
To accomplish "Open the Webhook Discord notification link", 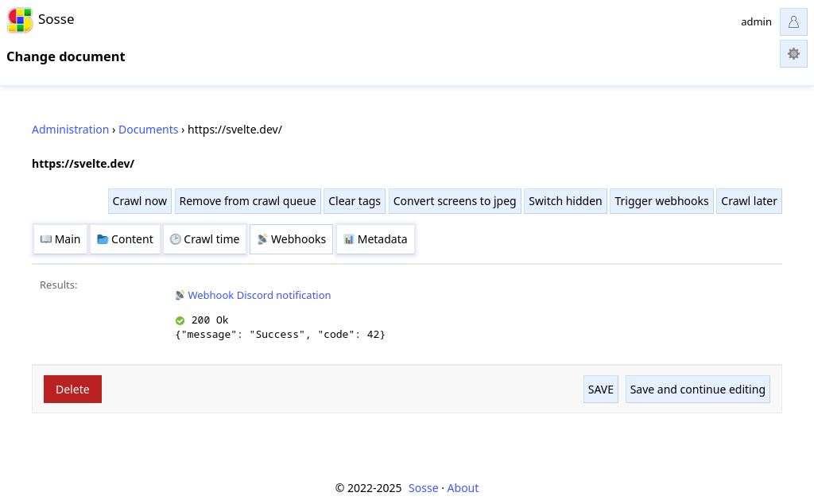I will point(259,296).
